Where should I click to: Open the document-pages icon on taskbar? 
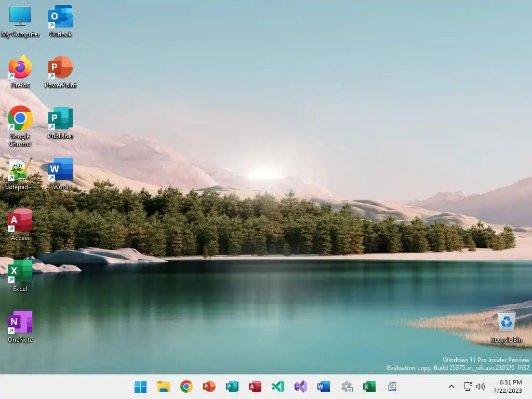pyautogui.click(x=392, y=387)
